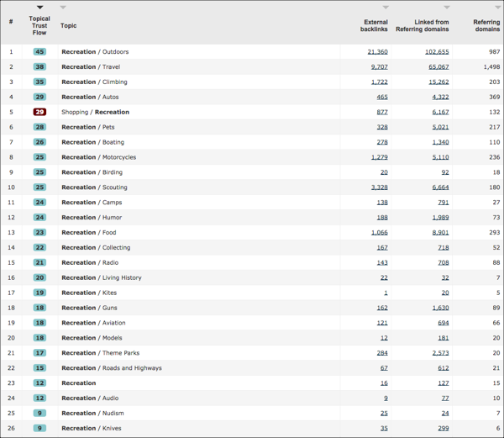Click the 1,630 link in Guns row

pyautogui.click(x=440, y=308)
